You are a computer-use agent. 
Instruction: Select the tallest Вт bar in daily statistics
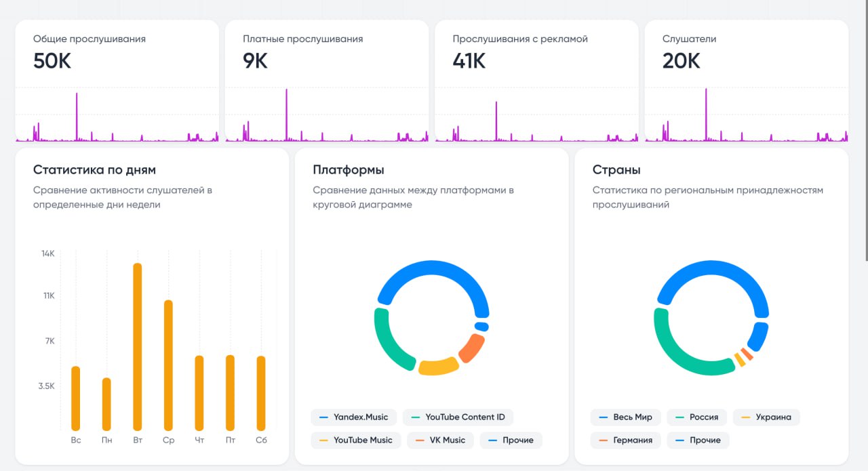pos(138,346)
